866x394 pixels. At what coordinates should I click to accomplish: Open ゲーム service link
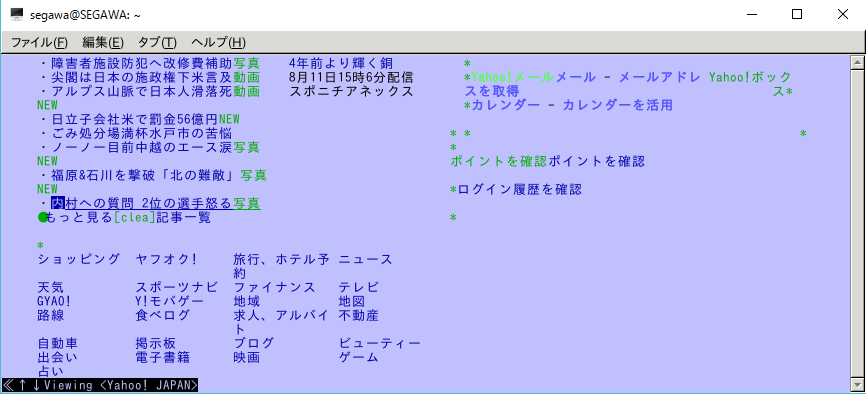[358, 357]
